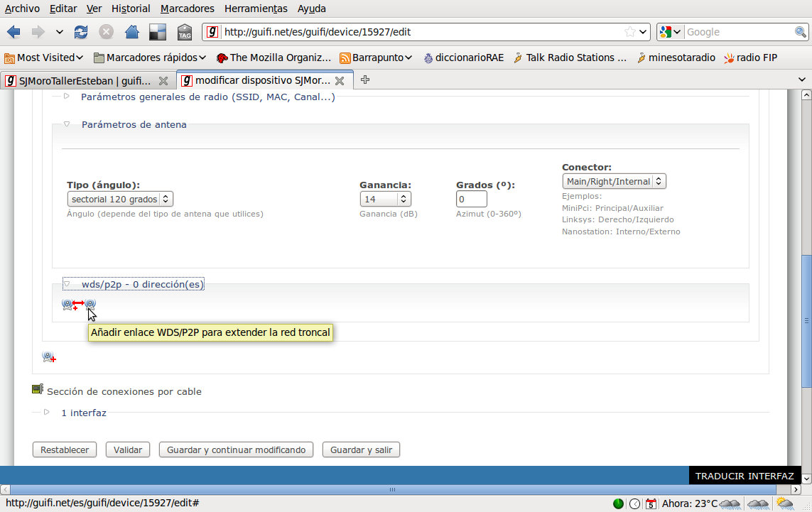This screenshot has width=812, height=512.
Task: Open the Marcadores menu
Action: pyautogui.click(x=187, y=9)
